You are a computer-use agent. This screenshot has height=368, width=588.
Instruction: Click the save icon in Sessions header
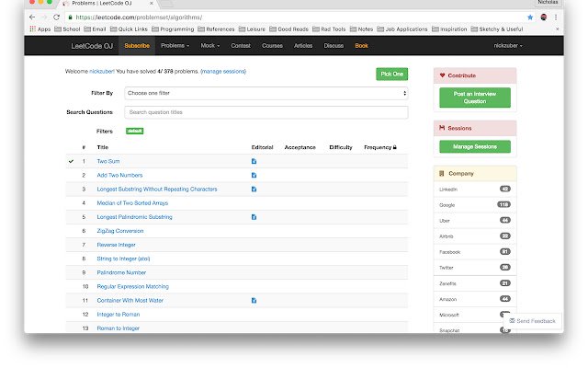click(x=442, y=128)
